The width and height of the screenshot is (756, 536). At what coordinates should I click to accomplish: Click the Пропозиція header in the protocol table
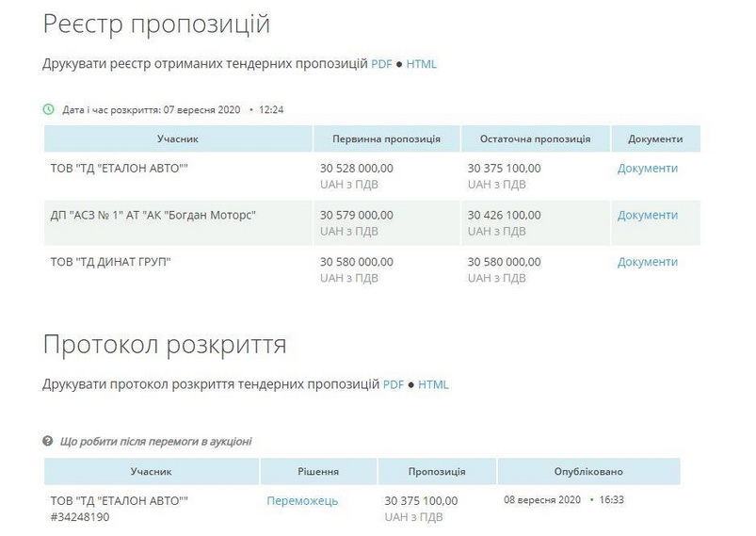[x=437, y=471]
